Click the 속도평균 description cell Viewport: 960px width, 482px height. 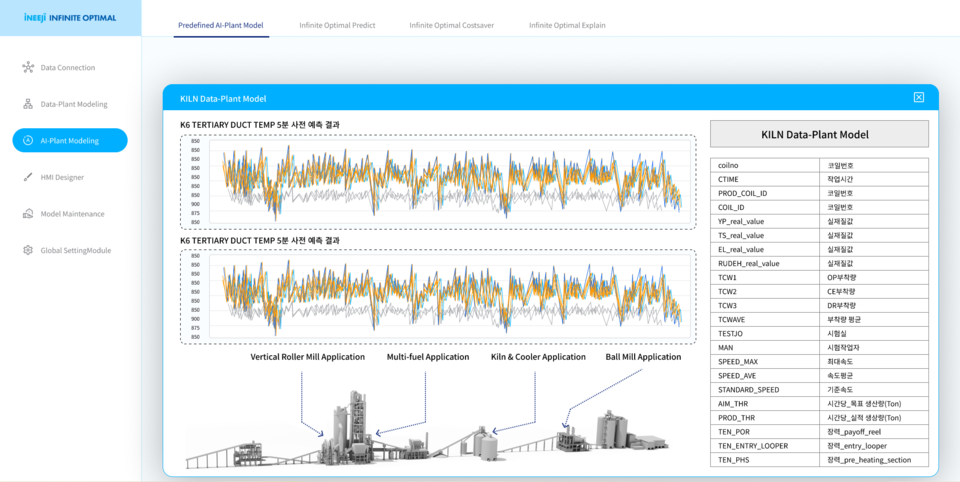(x=874, y=376)
